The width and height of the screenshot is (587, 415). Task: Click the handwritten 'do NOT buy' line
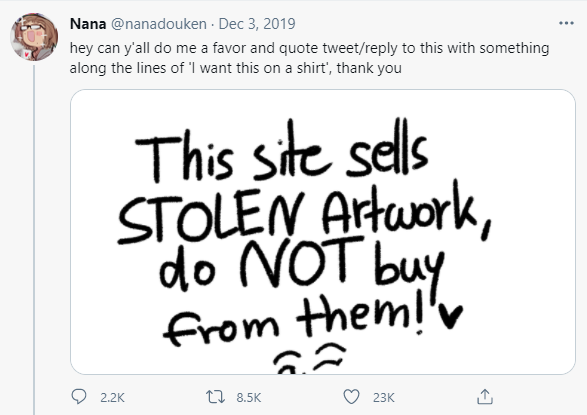(302, 266)
